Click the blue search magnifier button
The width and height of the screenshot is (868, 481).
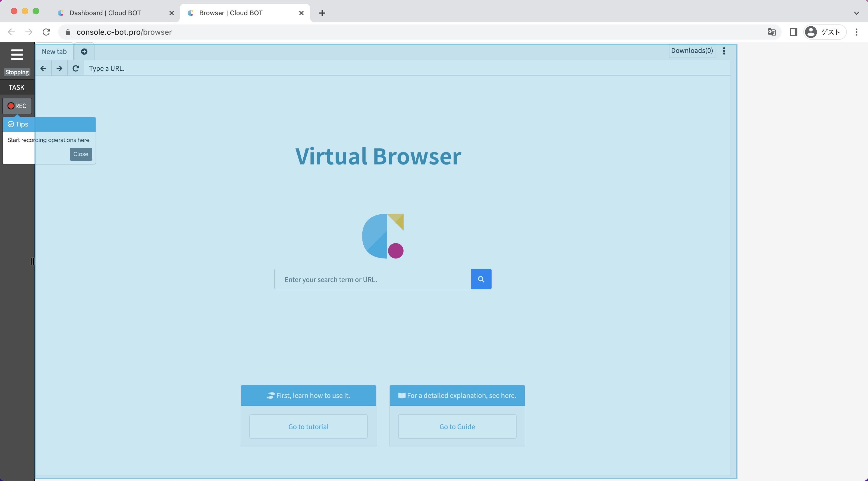[x=481, y=279]
